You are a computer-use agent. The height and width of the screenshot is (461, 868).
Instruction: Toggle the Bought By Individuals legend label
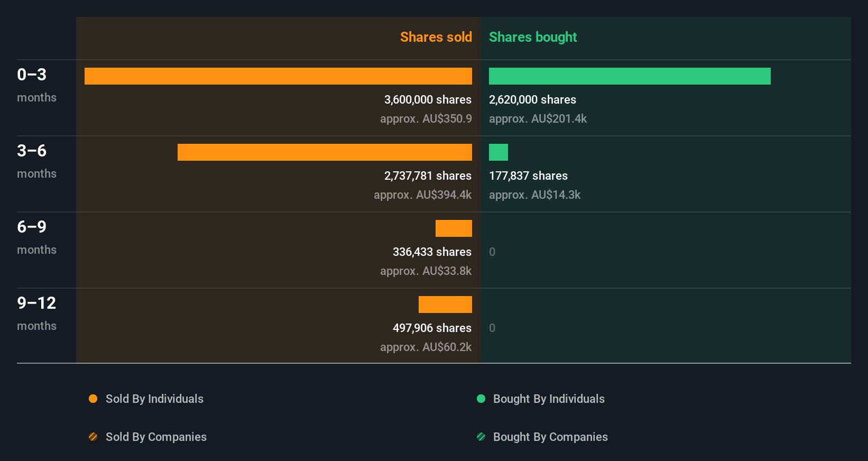coord(549,399)
